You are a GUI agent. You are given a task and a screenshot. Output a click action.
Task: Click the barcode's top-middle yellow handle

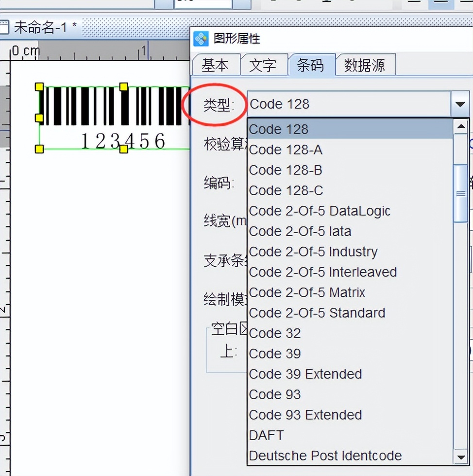(x=123, y=87)
